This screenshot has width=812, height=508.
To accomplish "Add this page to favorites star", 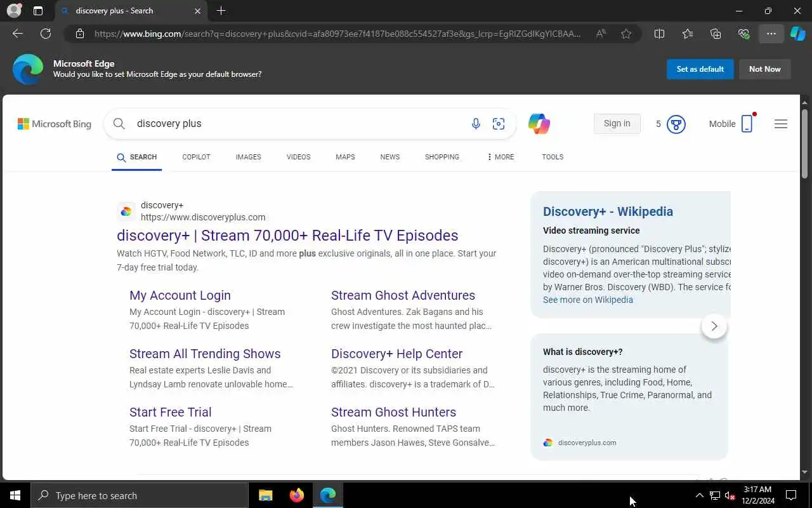I will point(626,34).
